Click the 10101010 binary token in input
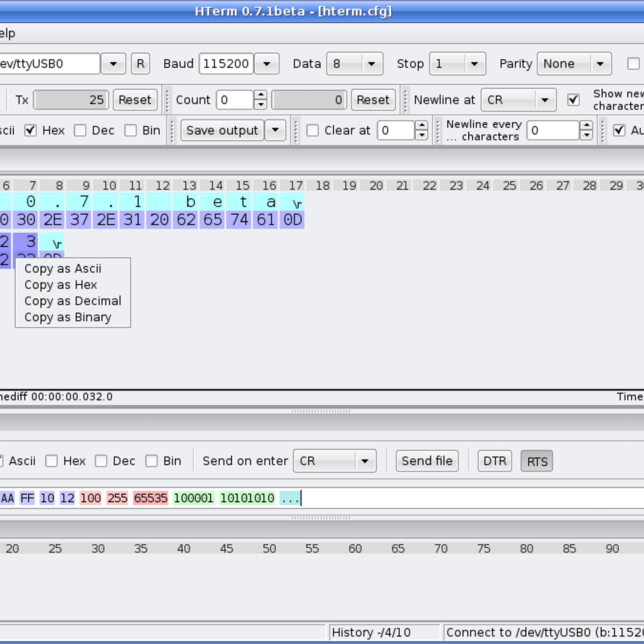The image size is (644, 644). click(247, 498)
